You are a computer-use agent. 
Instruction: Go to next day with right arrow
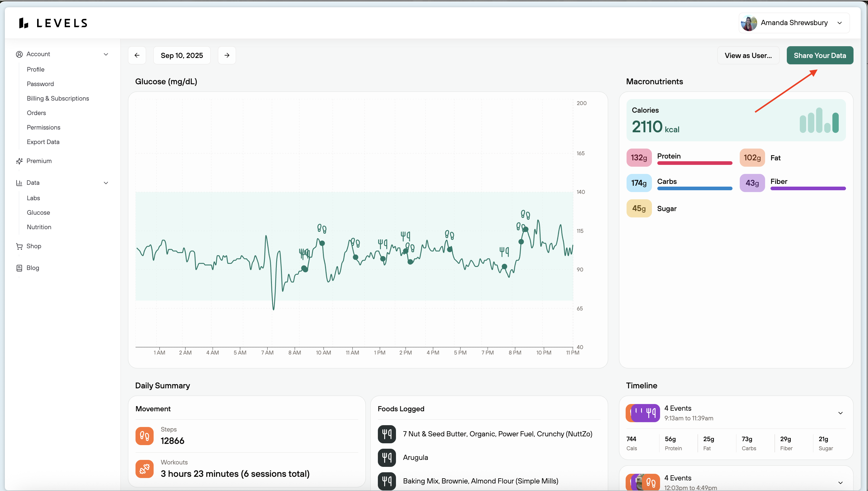click(x=227, y=55)
